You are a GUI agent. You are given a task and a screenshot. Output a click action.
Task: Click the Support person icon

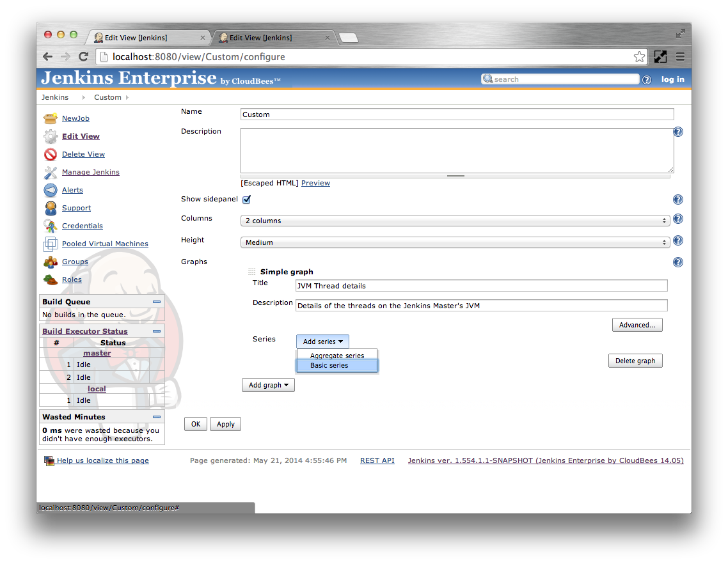click(50, 208)
